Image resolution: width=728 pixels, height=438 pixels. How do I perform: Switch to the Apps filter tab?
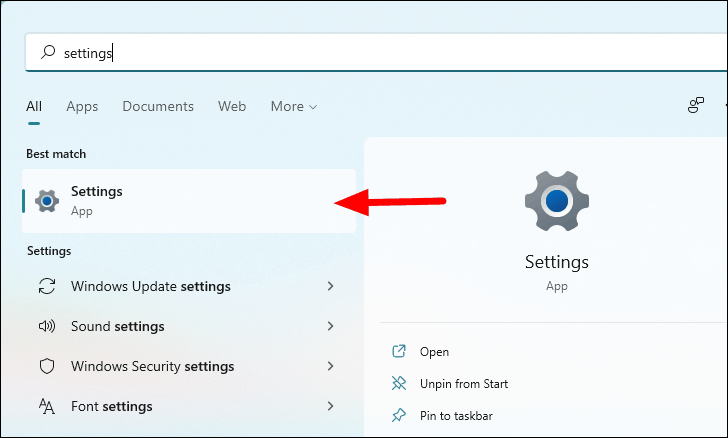pyautogui.click(x=82, y=106)
